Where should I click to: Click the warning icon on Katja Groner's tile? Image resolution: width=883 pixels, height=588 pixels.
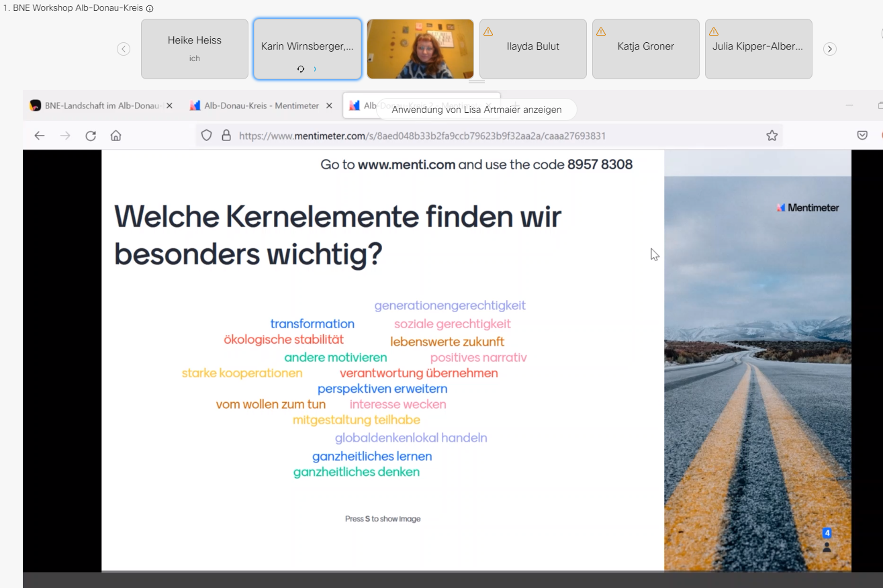click(601, 32)
